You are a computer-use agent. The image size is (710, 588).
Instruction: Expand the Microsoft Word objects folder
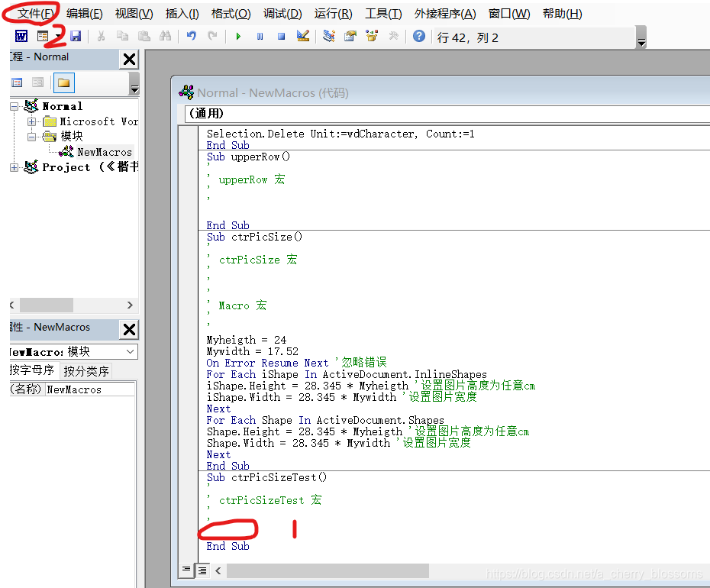31,122
